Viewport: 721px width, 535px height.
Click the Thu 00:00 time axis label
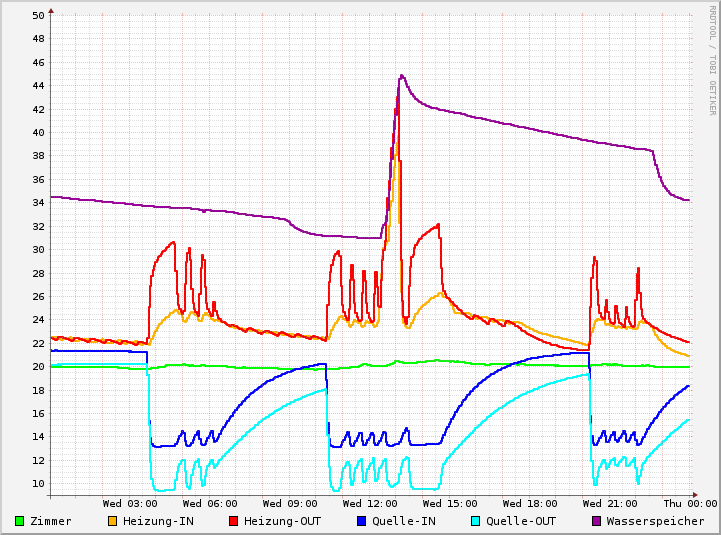(690, 504)
